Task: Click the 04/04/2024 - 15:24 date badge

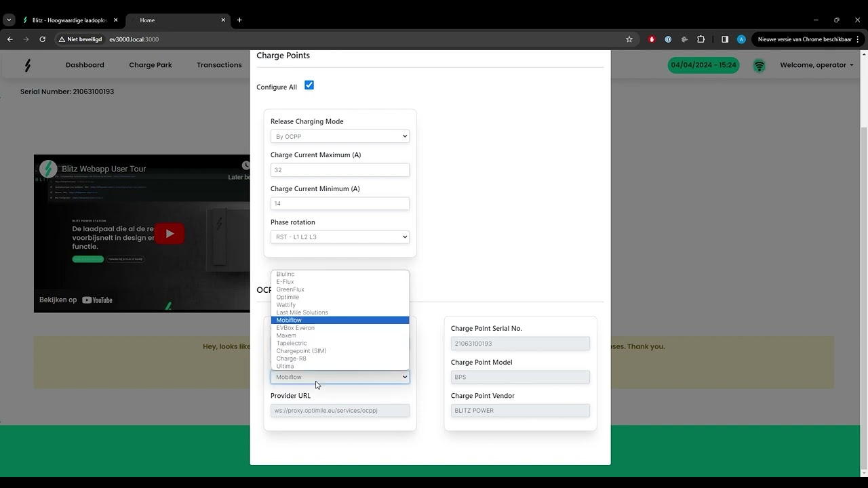Action: [703, 65]
